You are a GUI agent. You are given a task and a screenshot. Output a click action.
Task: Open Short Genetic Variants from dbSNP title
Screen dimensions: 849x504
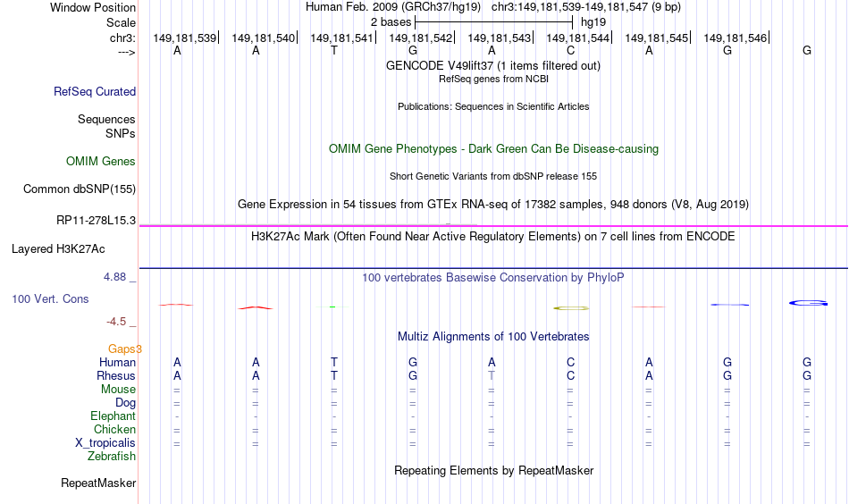pos(493,176)
